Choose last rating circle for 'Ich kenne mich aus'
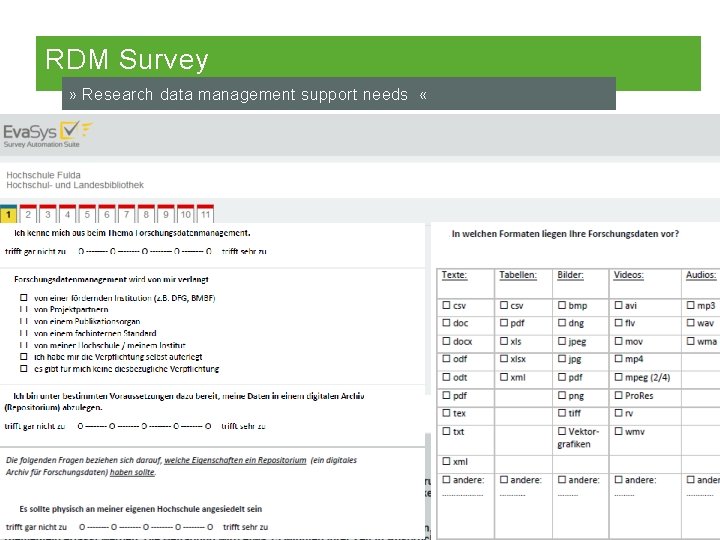 (x=208, y=251)
